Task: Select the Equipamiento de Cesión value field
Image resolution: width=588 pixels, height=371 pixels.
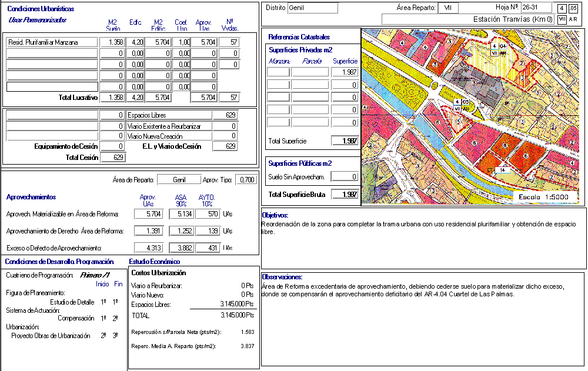Action: 113,146
